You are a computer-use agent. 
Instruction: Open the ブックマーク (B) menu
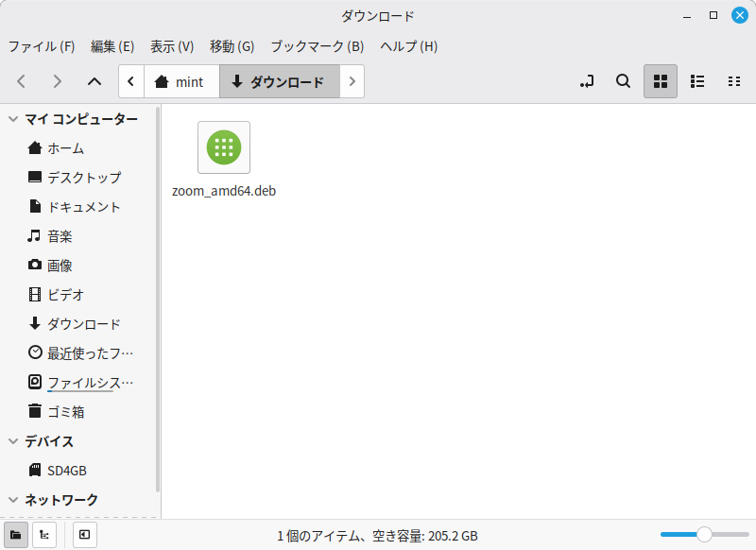(x=317, y=46)
